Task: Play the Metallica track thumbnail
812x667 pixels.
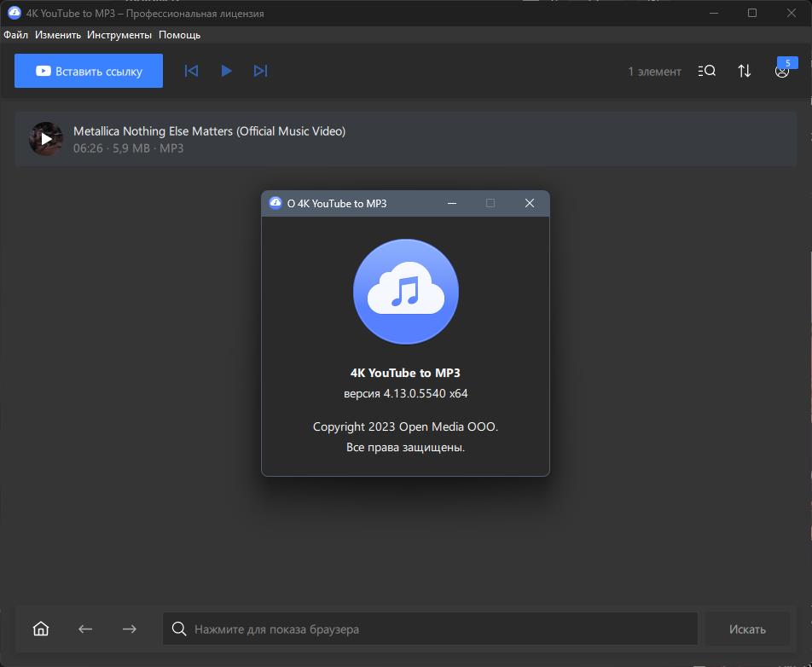Action: [x=46, y=139]
